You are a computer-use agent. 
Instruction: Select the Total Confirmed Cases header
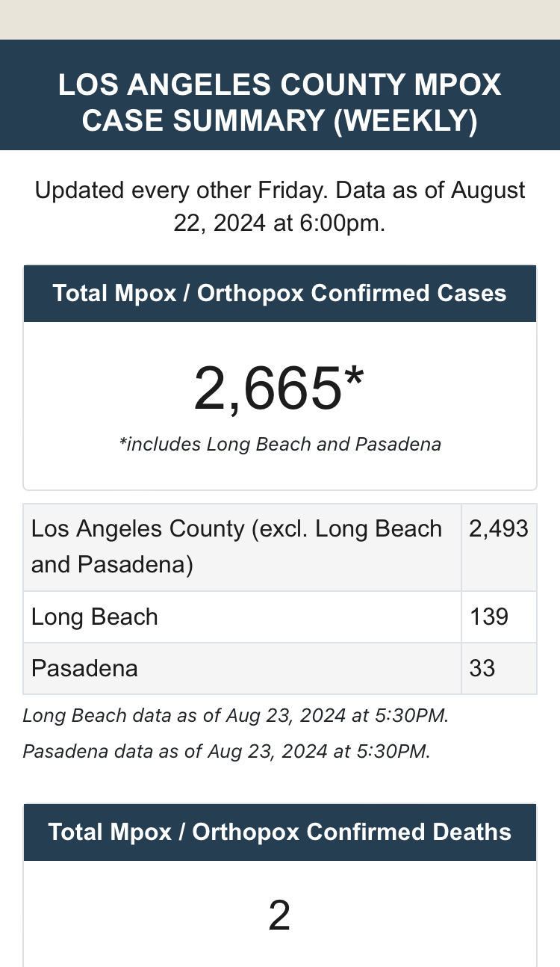[x=280, y=293]
